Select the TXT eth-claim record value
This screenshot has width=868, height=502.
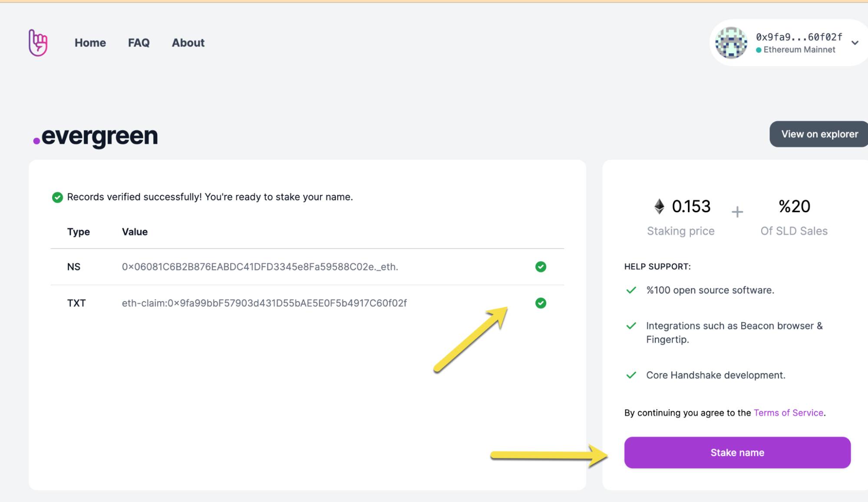(264, 303)
